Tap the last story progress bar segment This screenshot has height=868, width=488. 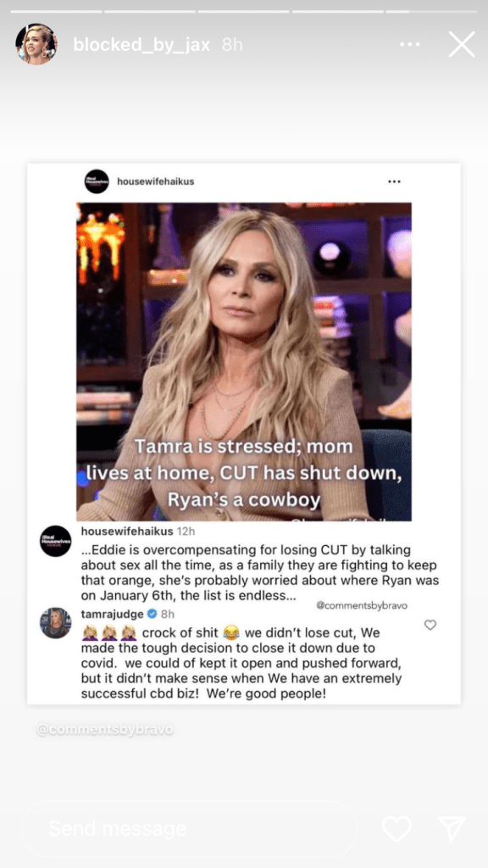click(431, 11)
